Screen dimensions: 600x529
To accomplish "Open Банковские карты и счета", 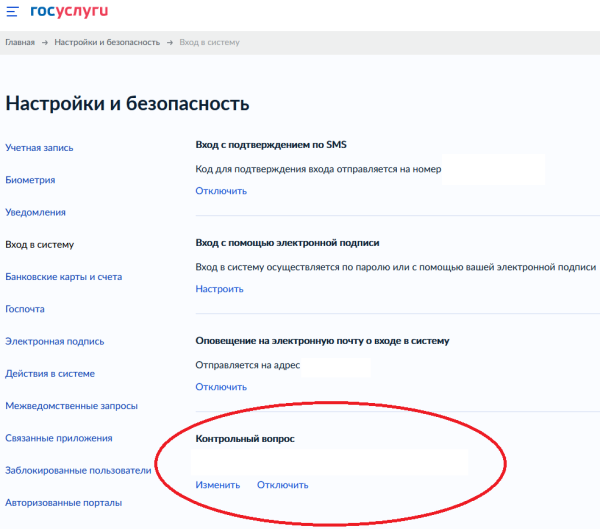I will (64, 277).
